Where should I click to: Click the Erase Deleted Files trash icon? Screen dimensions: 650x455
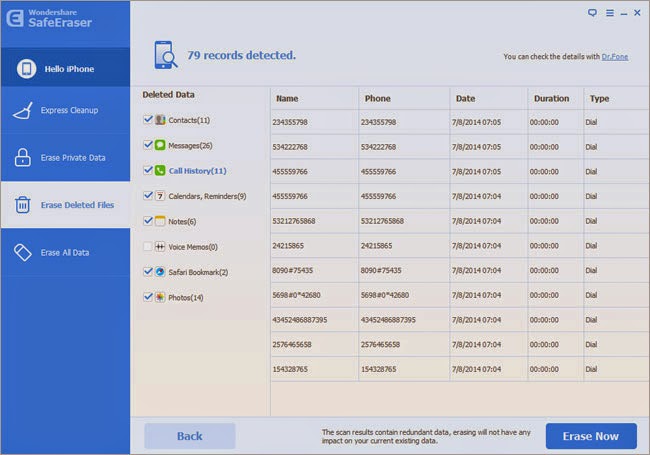[x=22, y=205]
